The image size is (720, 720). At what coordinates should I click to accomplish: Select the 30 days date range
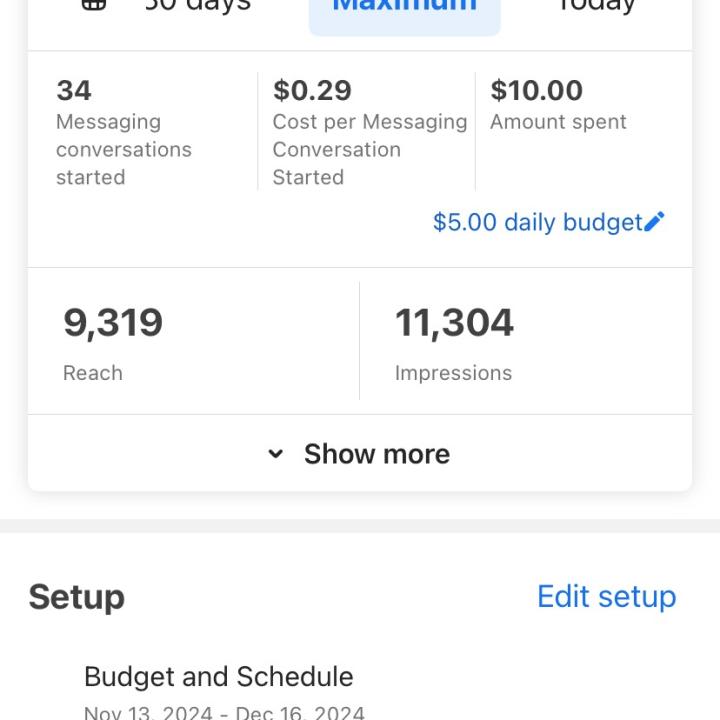point(198,6)
